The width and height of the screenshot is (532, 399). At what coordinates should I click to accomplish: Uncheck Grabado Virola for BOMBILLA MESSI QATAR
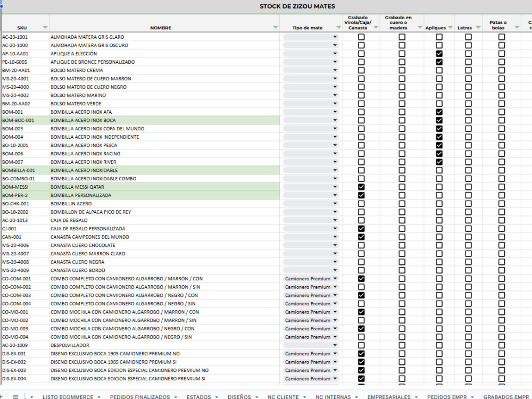click(361, 187)
